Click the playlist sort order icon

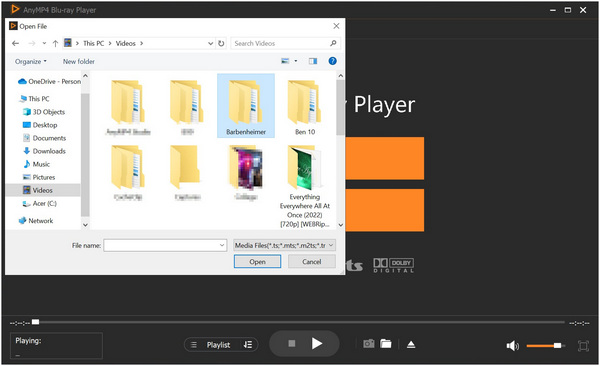[x=248, y=345]
